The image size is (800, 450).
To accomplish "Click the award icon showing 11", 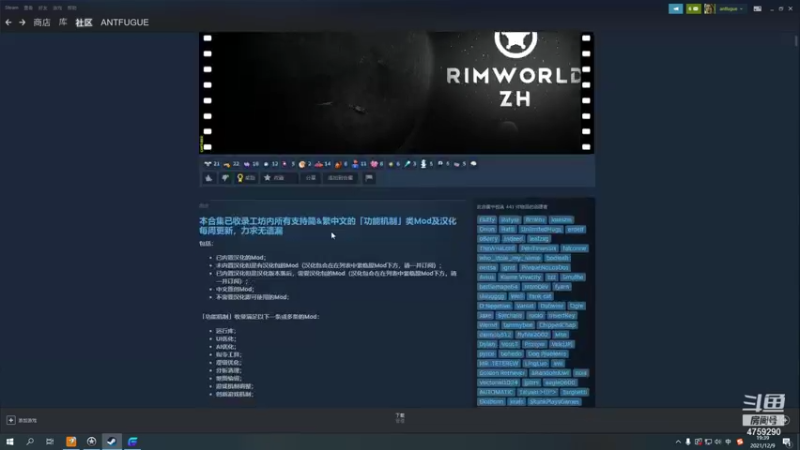I will (x=359, y=164).
